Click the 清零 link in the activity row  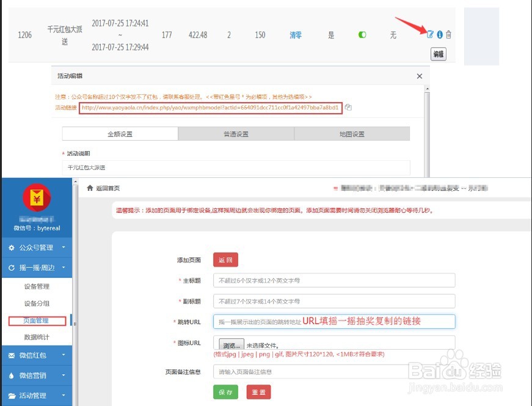[x=296, y=35]
